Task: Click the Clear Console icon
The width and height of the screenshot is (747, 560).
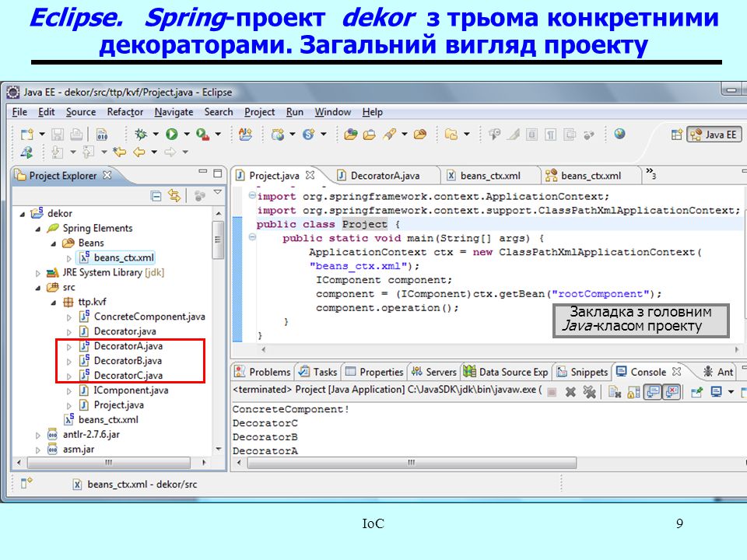Action: pyautogui.click(x=615, y=392)
